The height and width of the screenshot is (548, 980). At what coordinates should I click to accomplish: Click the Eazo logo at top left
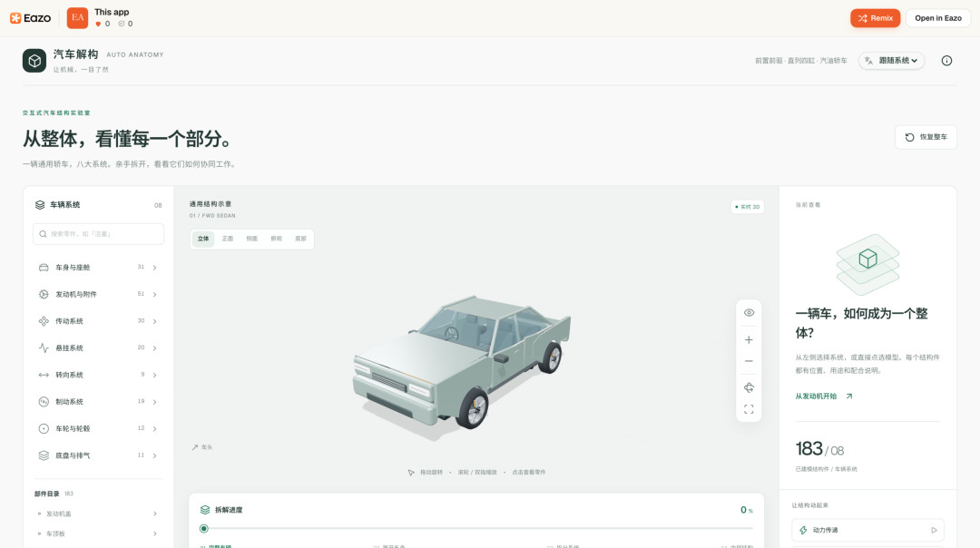(31, 18)
